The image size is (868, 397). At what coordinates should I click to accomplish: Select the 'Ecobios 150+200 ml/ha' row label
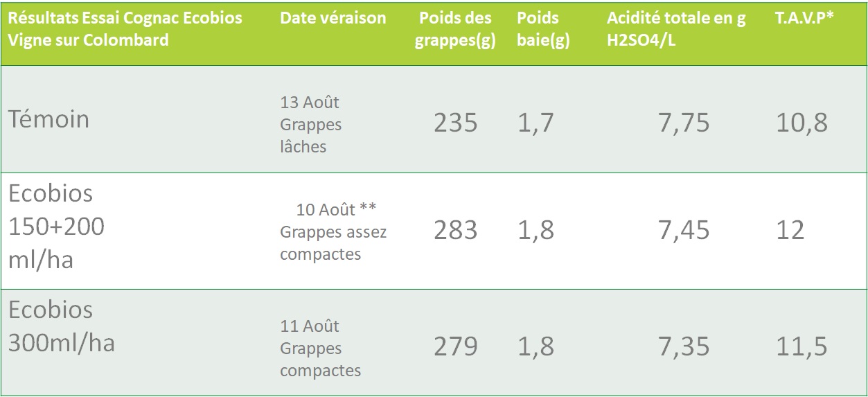tap(57, 227)
